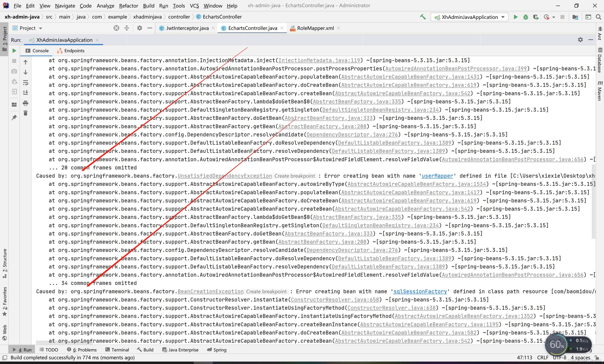
Task: Click 47:113 cursor position indicator
Action: [524, 357]
